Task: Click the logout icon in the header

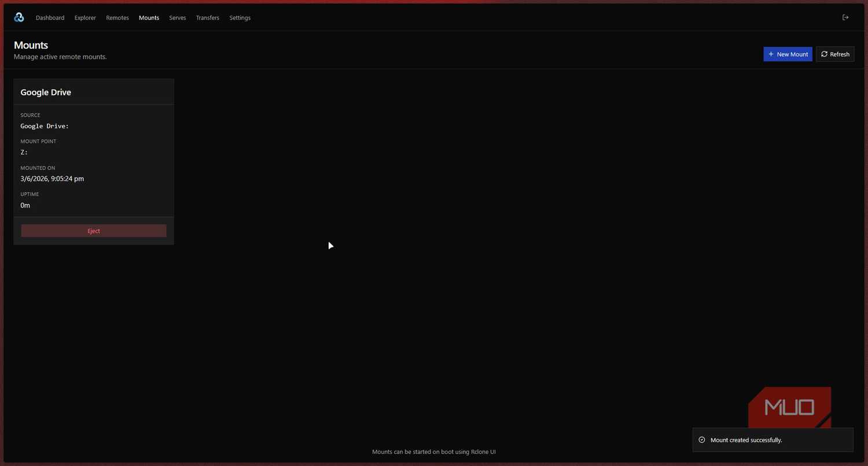Action: 845,17
